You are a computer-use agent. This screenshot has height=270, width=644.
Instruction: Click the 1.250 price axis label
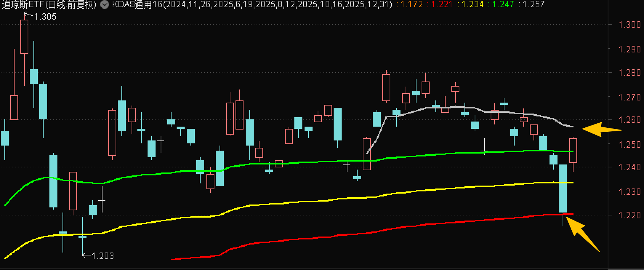click(x=629, y=144)
